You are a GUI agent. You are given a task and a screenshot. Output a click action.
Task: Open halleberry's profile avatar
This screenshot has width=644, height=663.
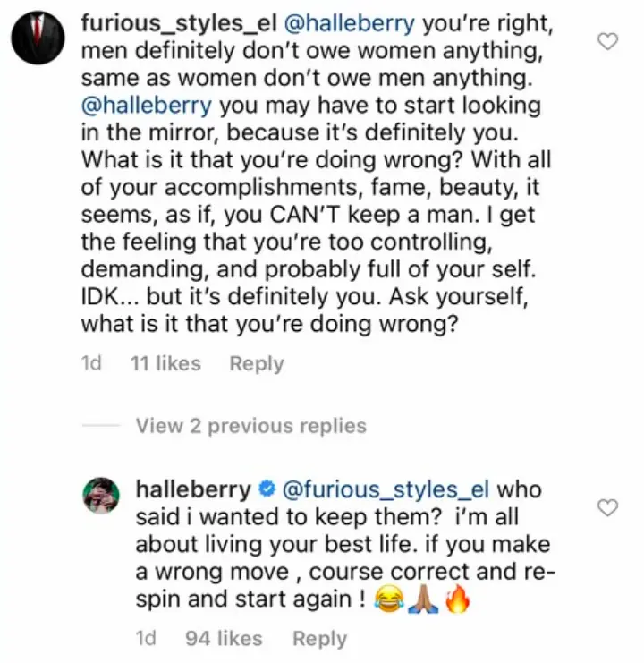104,494
